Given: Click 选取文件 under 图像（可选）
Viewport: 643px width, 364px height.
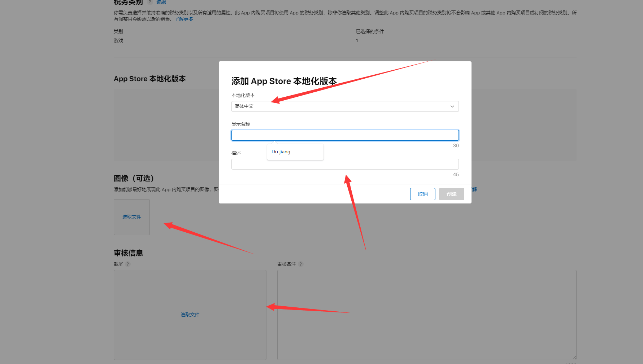Looking at the screenshot, I should pos(131,217).
